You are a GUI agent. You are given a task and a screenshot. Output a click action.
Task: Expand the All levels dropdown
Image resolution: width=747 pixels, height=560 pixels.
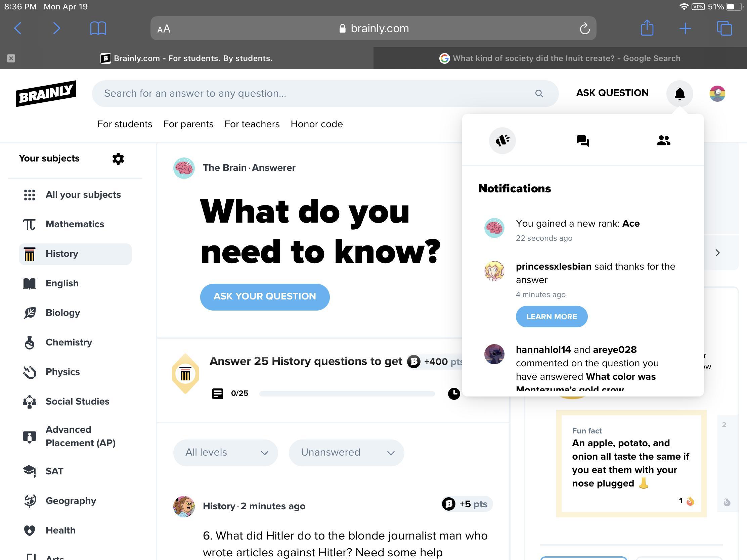[225, 452]
